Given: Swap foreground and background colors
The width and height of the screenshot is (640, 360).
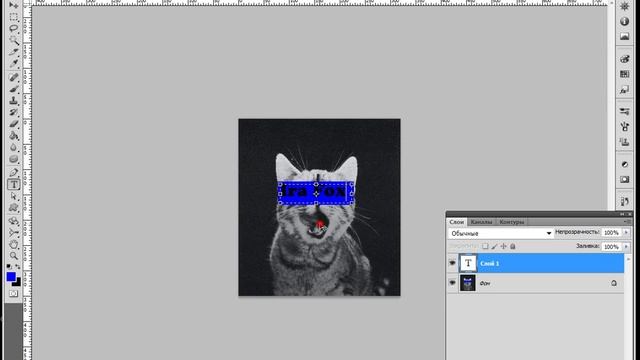Looking at the screenshot, I should pyautogui.click(x=18, y=267).
